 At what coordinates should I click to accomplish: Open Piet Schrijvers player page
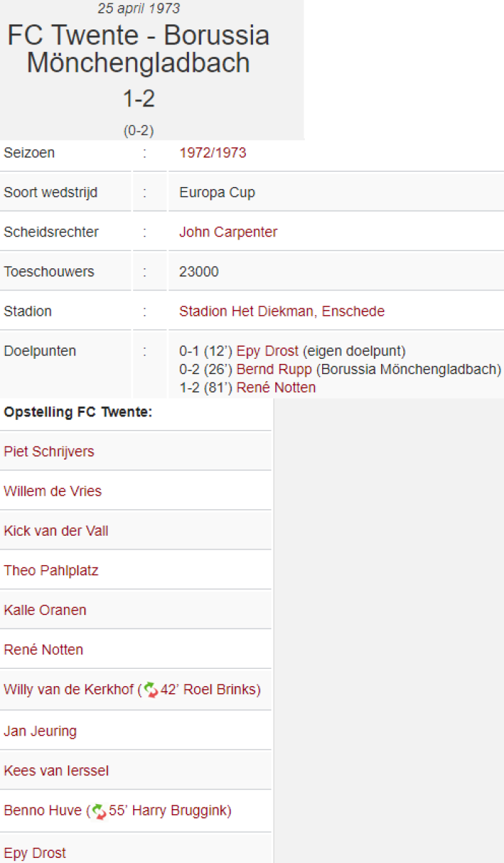(x=49, y=452)
